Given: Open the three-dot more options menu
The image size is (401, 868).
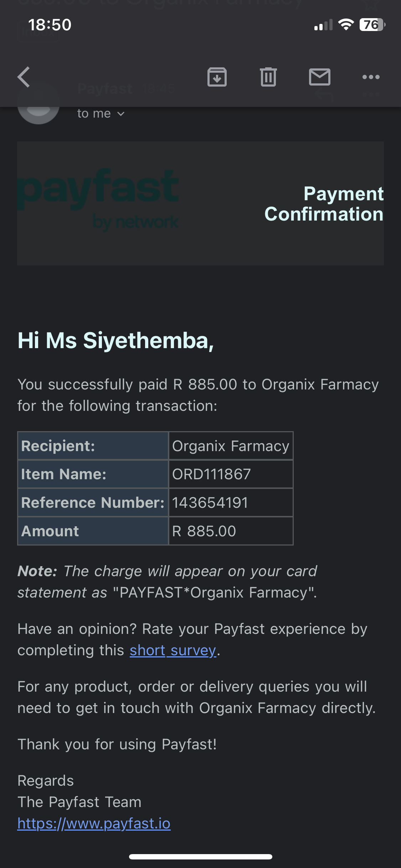Looking at the screenshot, I should pos(371,77).
